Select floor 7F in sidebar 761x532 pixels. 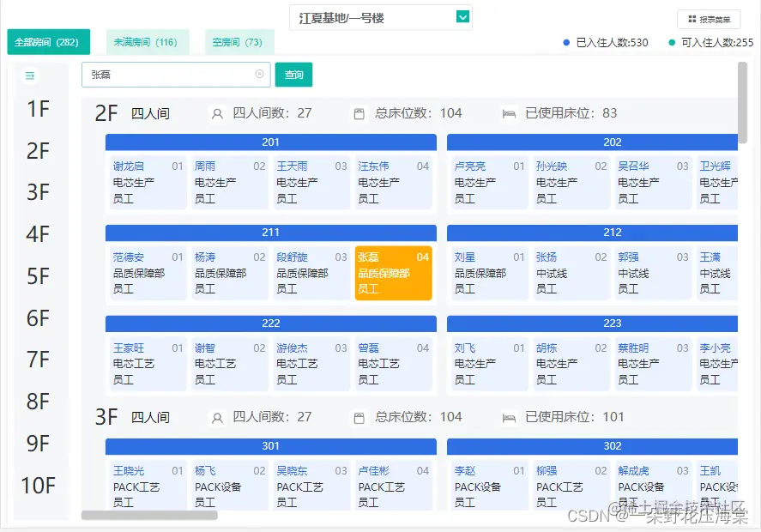tap(39, 360)
